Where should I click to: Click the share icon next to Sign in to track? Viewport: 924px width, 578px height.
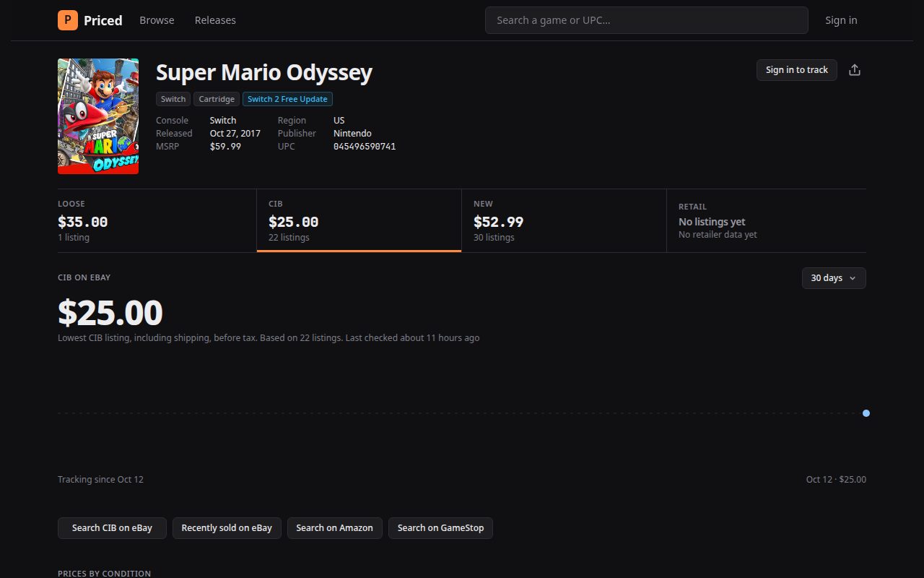coord(855,70)
